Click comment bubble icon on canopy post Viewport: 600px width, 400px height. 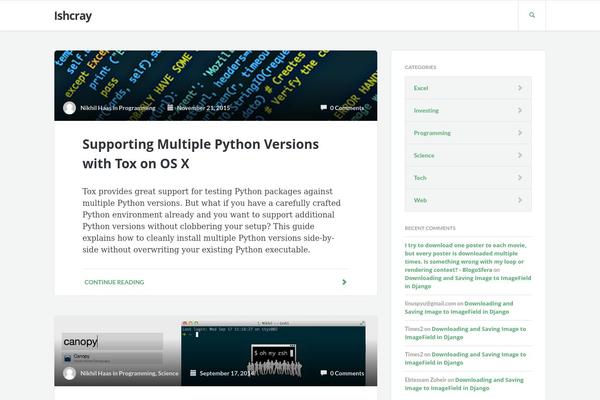tap(323, 373)
